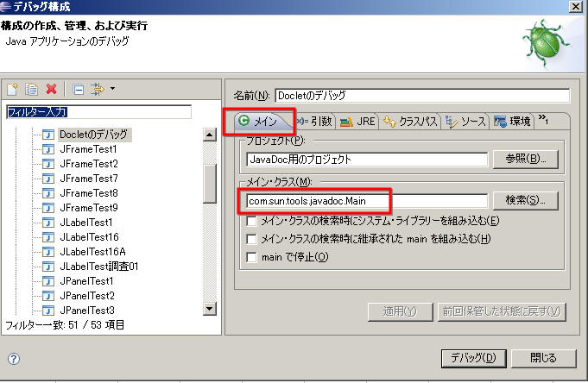This screenshot has height=383, width=588.
Task: Switch to the 引数 tab
Action: (316, 122)
